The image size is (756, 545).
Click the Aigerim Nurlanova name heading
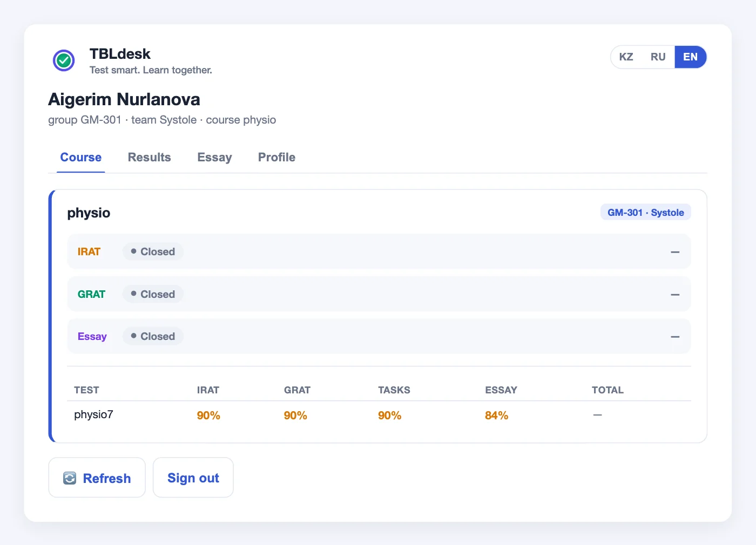(124, 99)
